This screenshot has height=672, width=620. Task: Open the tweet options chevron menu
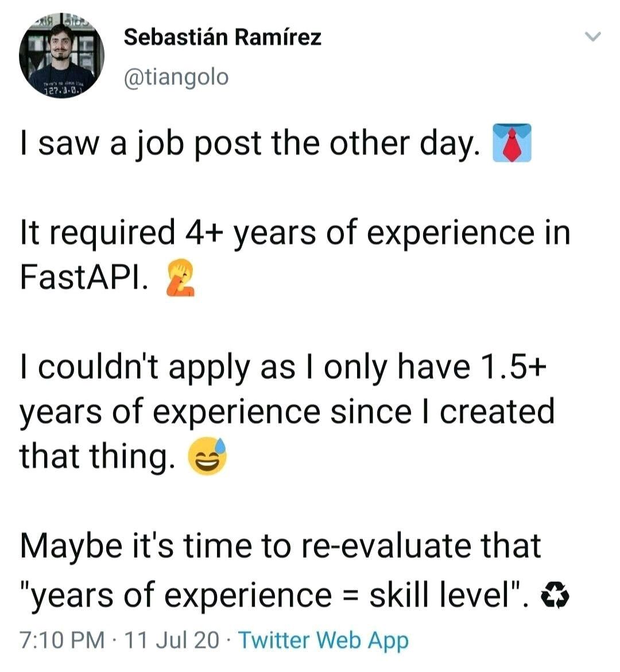592,38
